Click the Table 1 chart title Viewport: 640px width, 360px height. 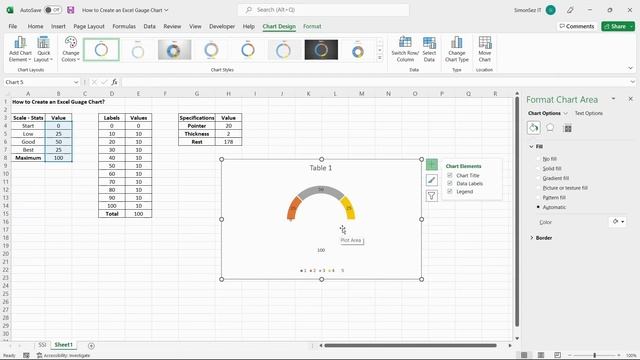coord(320,168)
